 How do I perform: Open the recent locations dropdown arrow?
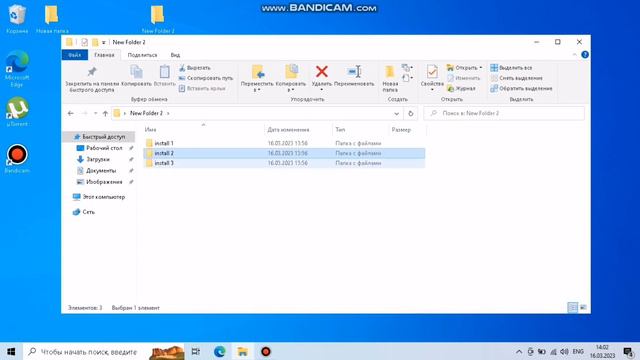tap(96, 113)
